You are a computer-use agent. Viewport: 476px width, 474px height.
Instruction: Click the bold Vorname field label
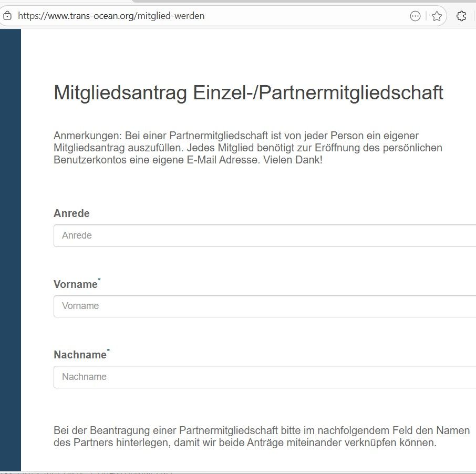click(75, 284)
